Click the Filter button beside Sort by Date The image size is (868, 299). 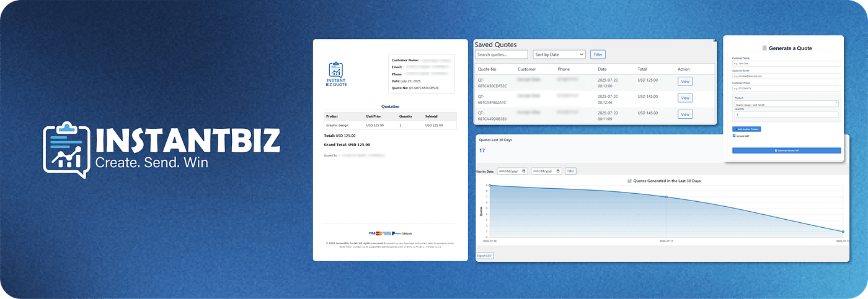coord(598,54)
